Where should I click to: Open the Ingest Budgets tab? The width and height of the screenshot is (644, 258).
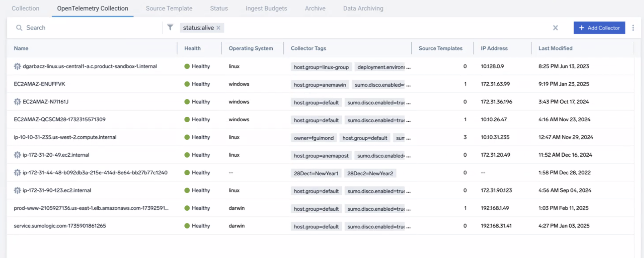tap(266, 8)
